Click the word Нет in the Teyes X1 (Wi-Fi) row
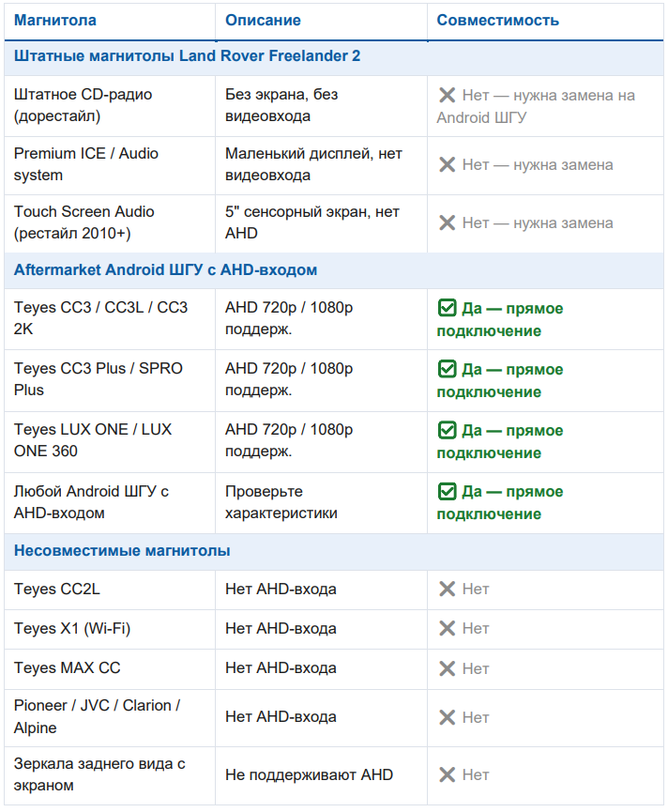 [x=476, y=629]
